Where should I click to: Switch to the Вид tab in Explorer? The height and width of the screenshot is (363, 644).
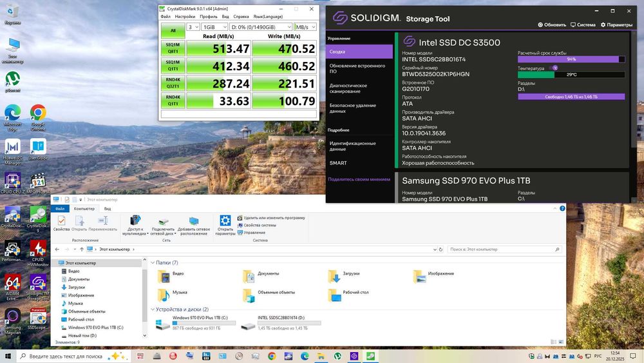108,208
